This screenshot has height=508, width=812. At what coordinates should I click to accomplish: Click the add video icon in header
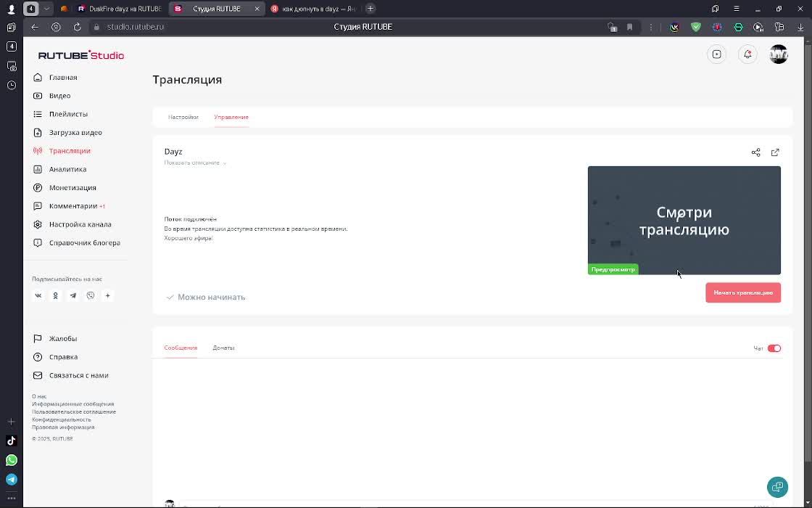point(717,54)
